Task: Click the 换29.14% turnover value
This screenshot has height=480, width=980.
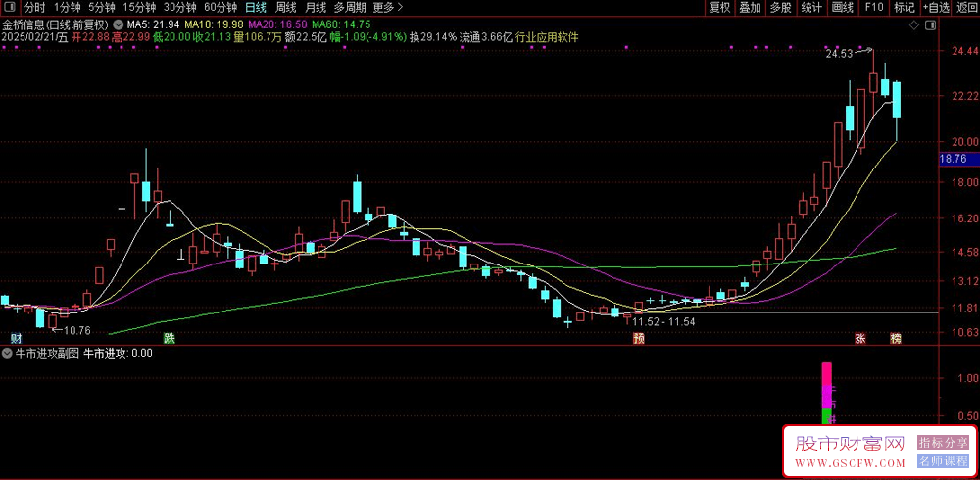Action: coord(433,37)
